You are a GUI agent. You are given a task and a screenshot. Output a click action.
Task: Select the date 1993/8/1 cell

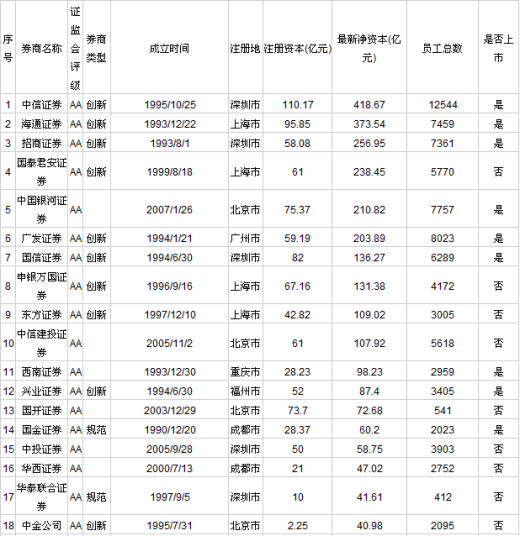pyautogui.click(x=169, y=143)
